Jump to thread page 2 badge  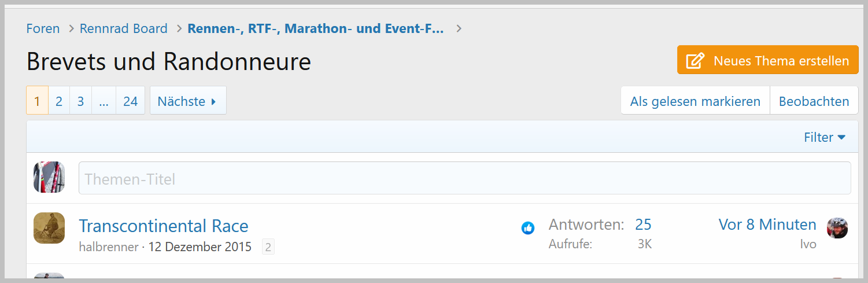coord(268,247)
